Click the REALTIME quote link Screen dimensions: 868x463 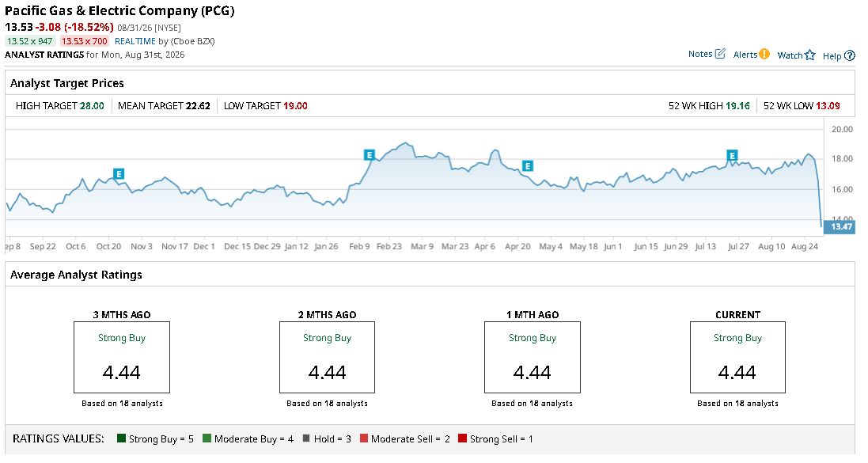point(135,41)
